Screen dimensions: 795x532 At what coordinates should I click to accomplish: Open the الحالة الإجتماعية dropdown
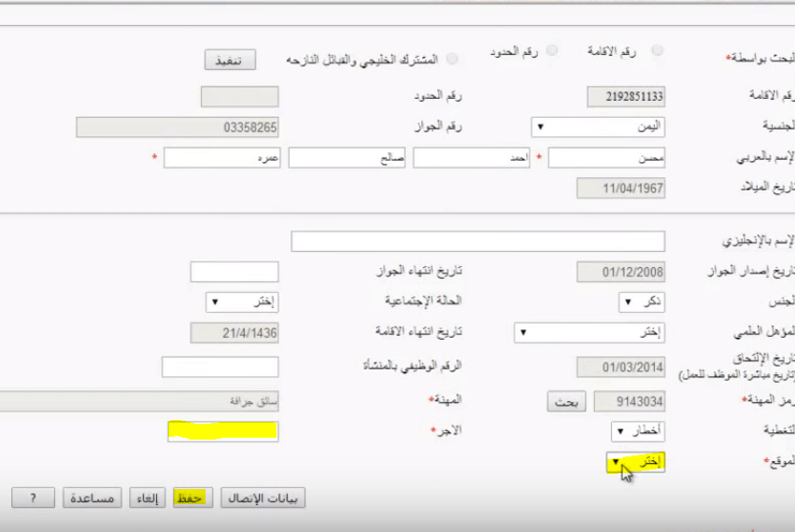242,302
